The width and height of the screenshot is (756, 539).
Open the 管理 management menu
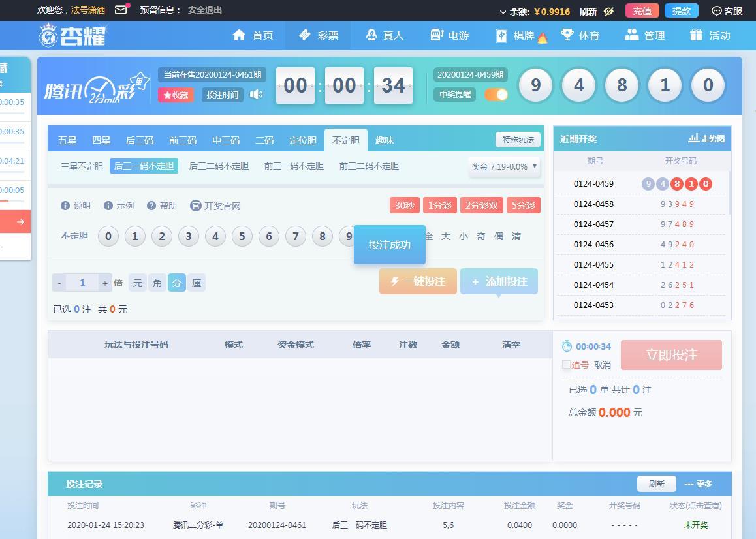(x=645, y=35)
